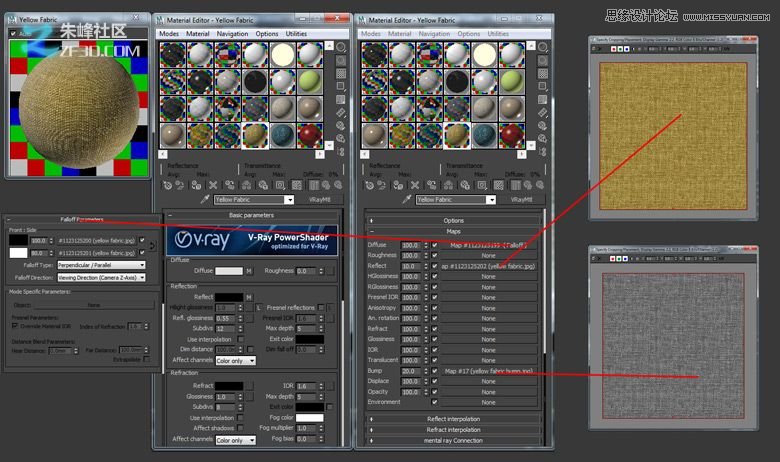The width and height of the screenshot is (780, 462).
Task: Toggle Opacity map checkbox in Maps rollout
Action: tap(435, 392)
